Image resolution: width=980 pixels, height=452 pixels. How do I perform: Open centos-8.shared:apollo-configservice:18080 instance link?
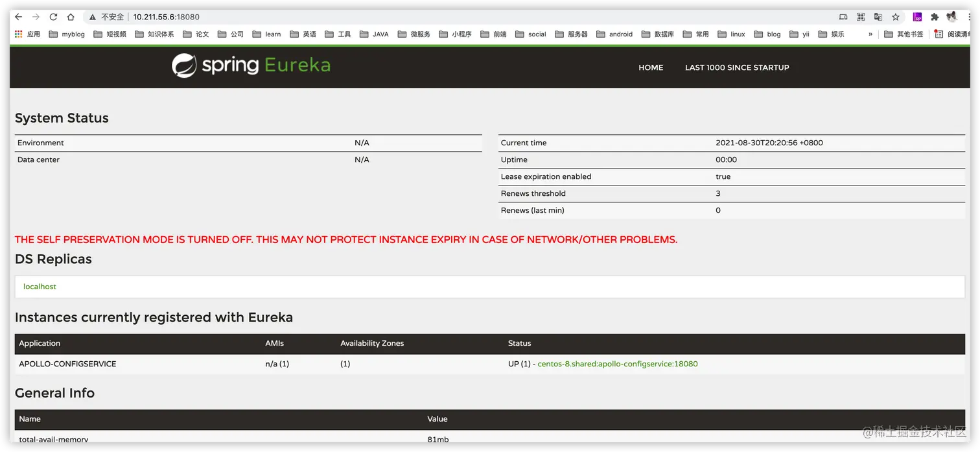[x=618, y=364]
